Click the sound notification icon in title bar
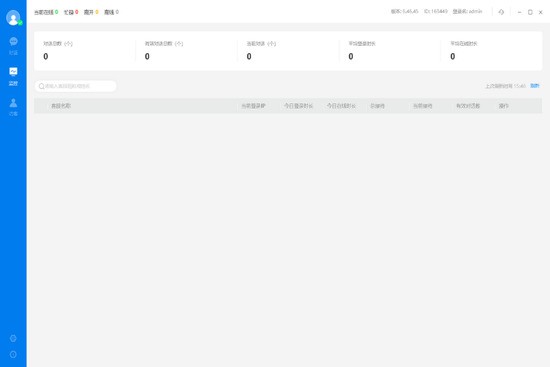550x367 pixels. coord(501,12)
